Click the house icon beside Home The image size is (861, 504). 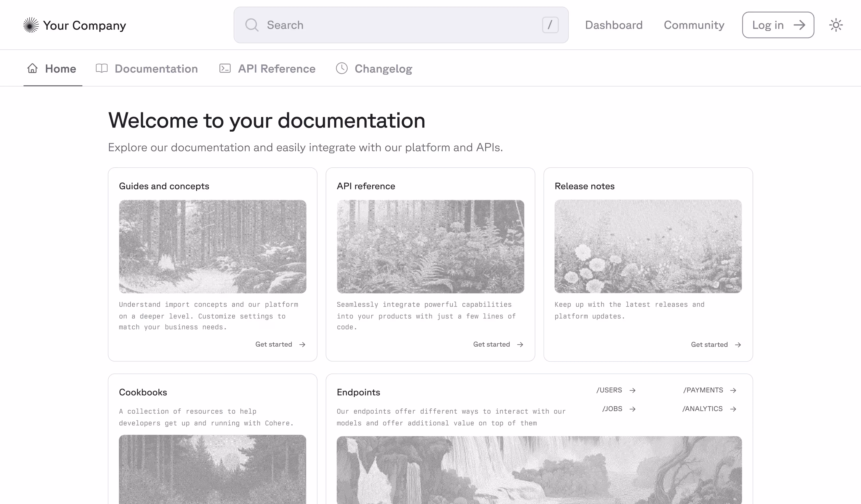pos(32,68)
